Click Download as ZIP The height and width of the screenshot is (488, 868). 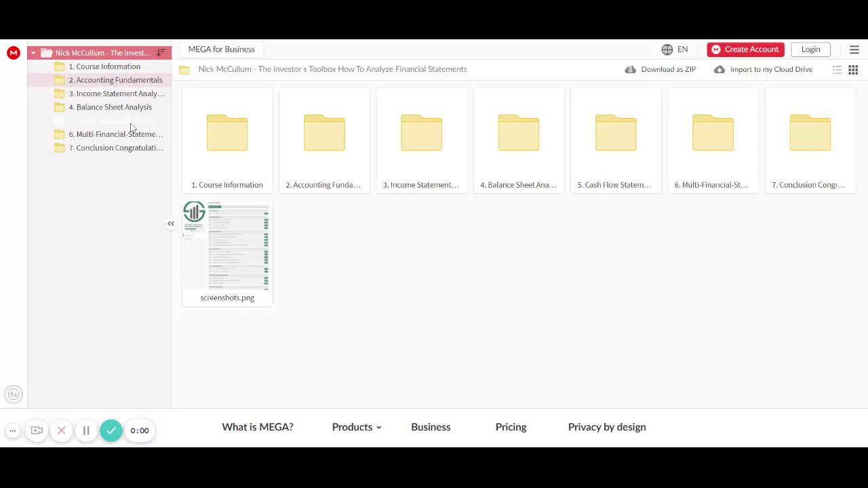(x=660, y=69)
